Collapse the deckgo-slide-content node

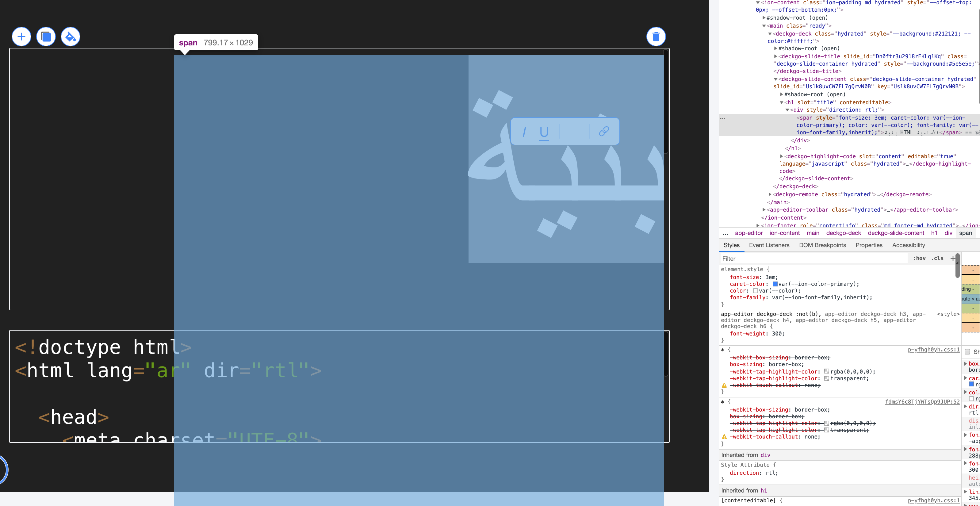point(776,79)
